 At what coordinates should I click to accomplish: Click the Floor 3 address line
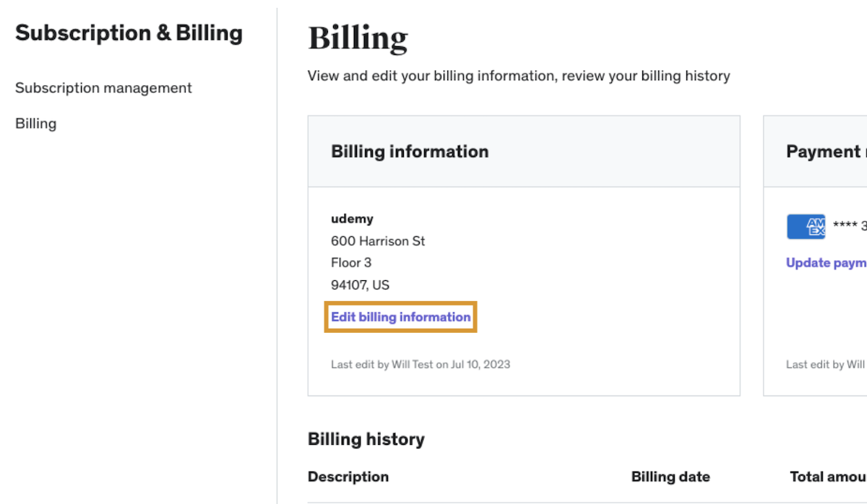351,263
